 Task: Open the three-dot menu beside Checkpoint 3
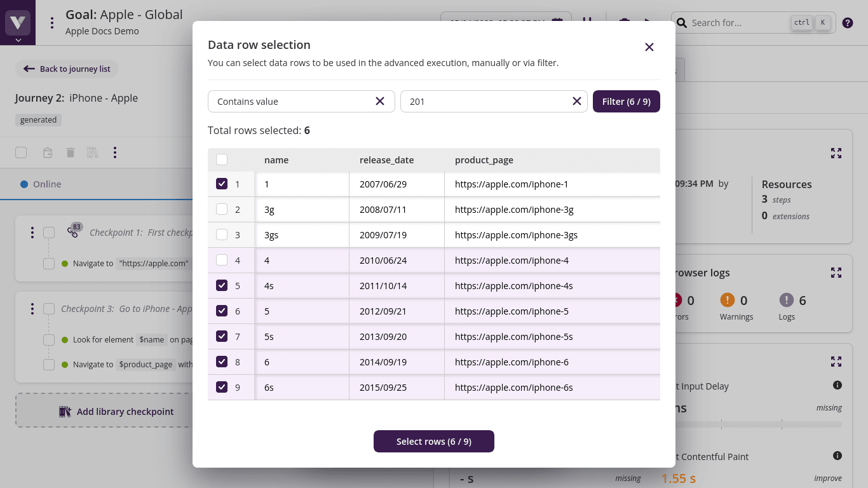[x=32, y=309]
